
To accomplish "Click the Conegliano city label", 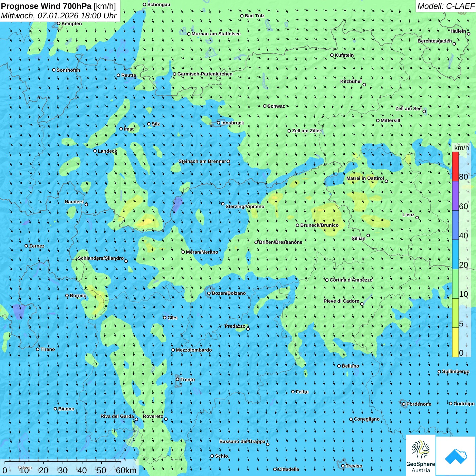I will 367,419.
